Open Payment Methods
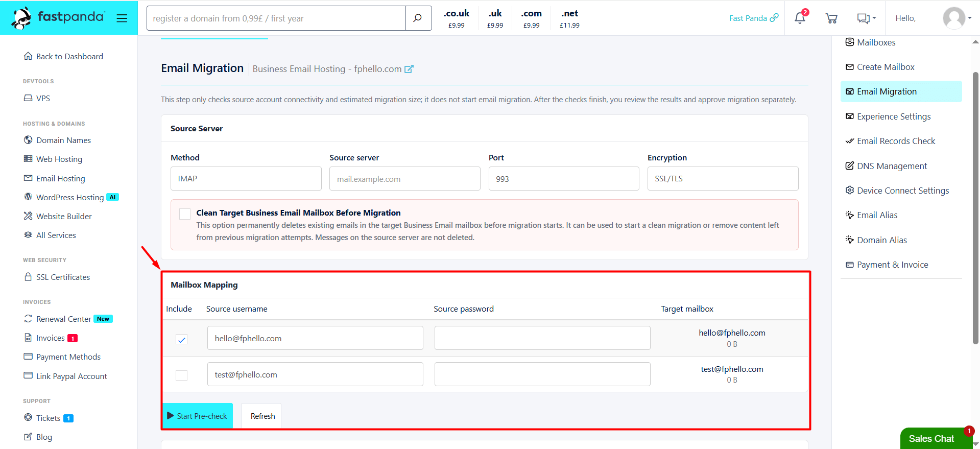Screen dimensions: 980x449 pyautogui.click(x=62, y=357)
